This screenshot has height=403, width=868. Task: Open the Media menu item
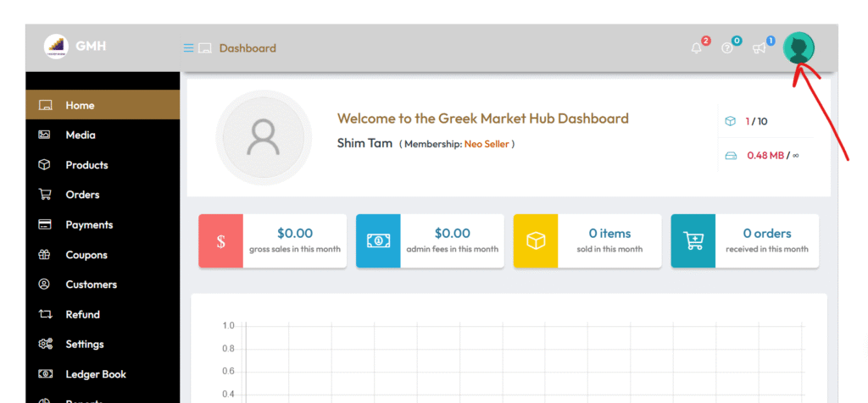[x=81, y=135]
